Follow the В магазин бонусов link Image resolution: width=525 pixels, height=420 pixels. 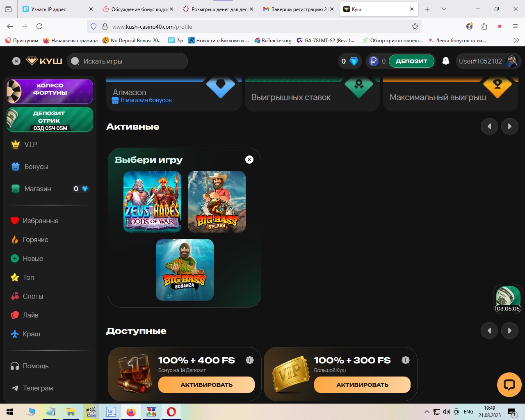(x=146, y=100)
